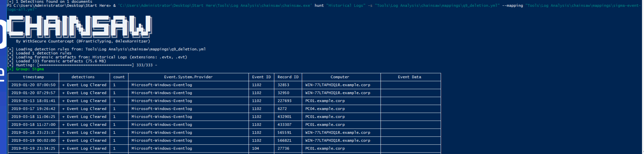The image size is (644, 154).
Task: Click the Event ID 104 cell
Action: pyautogui.click(x=255, y=148)
